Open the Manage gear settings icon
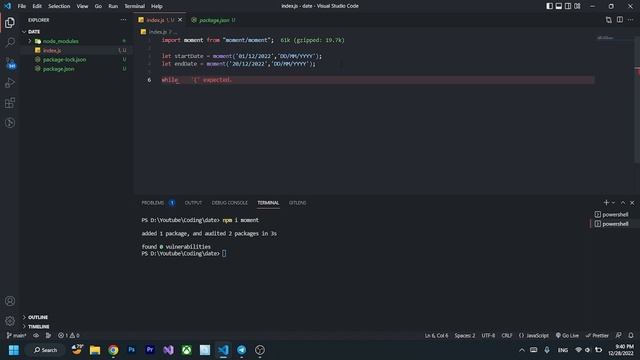This screenshot has width=640, height=360. click(x=10, y=321)
